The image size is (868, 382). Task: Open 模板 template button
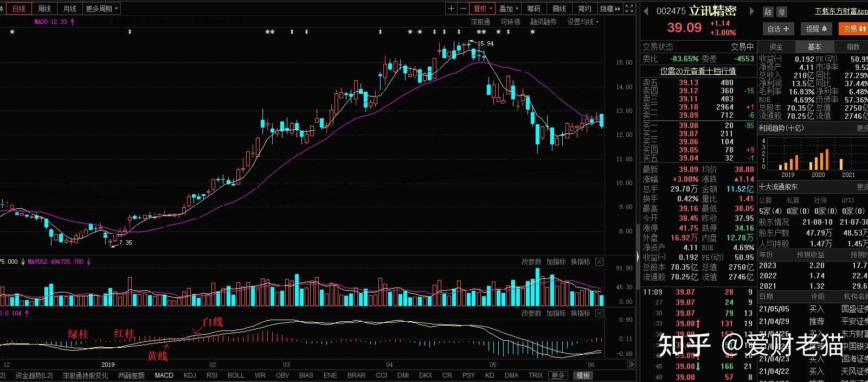pos(583,375)
